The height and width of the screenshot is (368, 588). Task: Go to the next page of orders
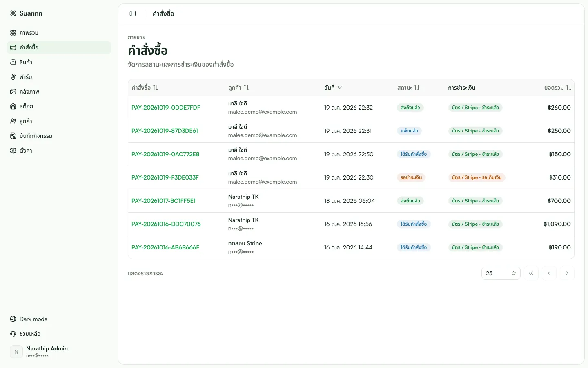click(567, 273)
